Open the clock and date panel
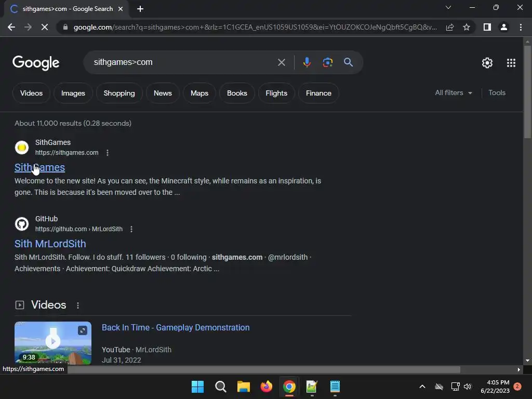This screenshot has width=532, height=399. click(x=495, y=387)
